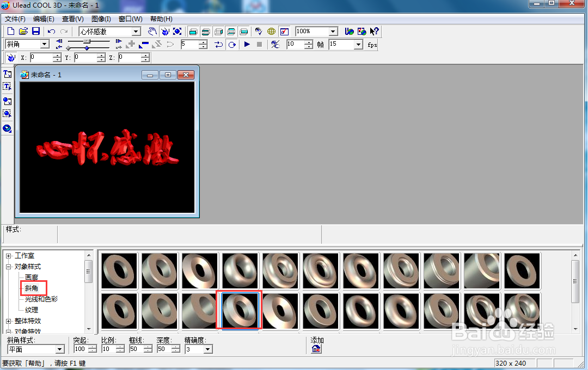Open the 精确度 dropdown showing 3
This screenshot has width=588, height=370.
click(208, 349)
